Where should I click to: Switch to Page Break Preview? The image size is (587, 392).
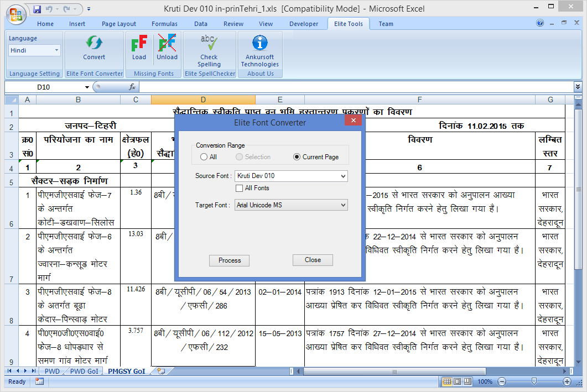[467, 381]
